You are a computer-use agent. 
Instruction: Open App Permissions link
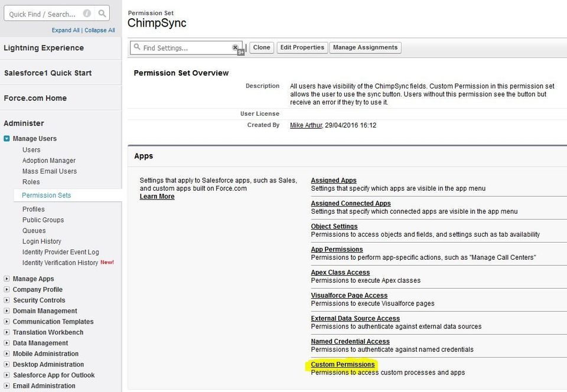[x=337, y=249]
